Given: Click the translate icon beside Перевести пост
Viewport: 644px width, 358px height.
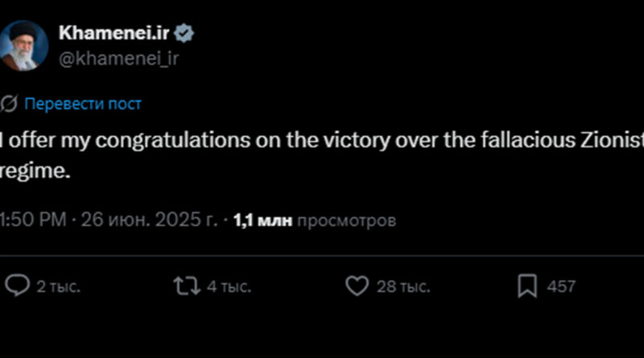Looking at the screenshot, I should click(10, 104).
